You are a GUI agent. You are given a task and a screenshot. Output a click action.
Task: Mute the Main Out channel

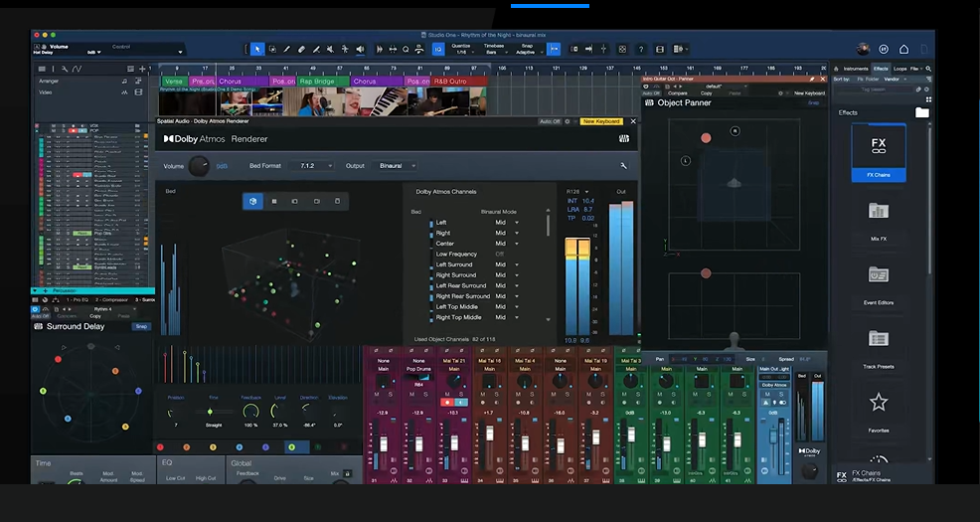(767, 395)
